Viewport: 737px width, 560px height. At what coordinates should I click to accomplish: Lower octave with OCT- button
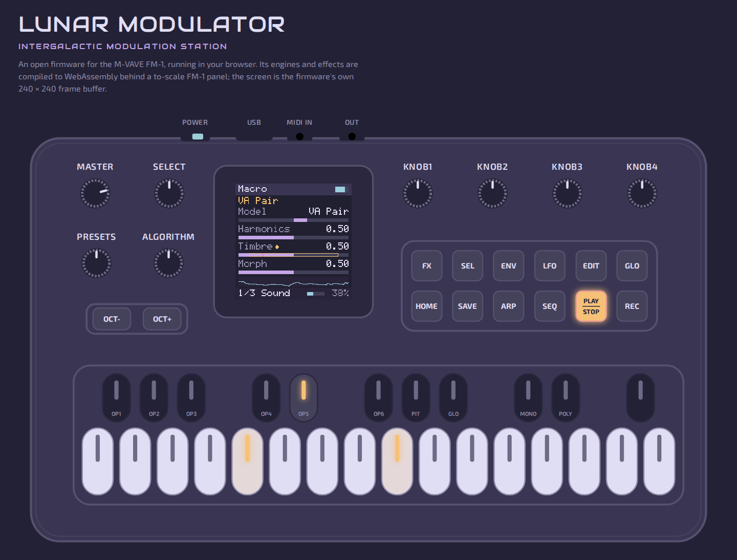pos(112,319)
